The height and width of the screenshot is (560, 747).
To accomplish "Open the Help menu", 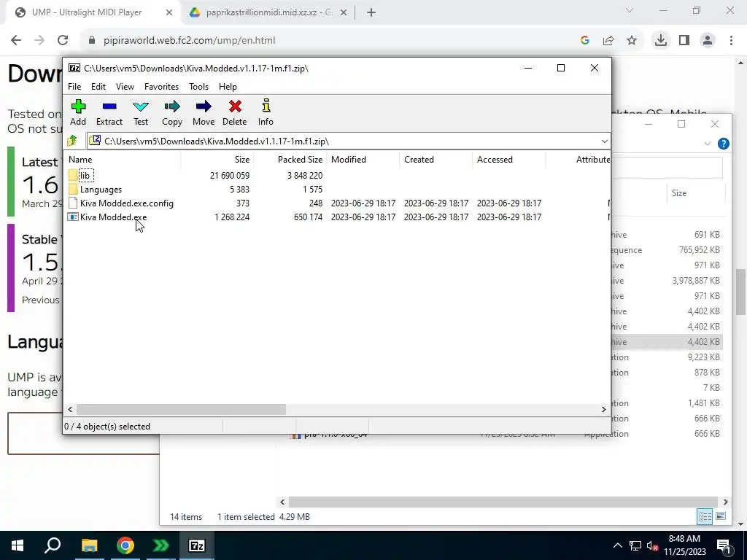I will [228, 87].
